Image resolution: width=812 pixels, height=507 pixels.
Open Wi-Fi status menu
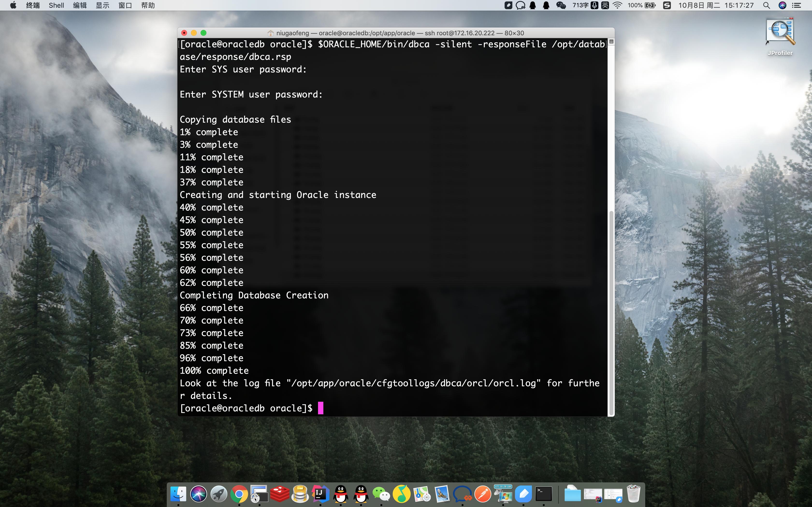point(617,5)
